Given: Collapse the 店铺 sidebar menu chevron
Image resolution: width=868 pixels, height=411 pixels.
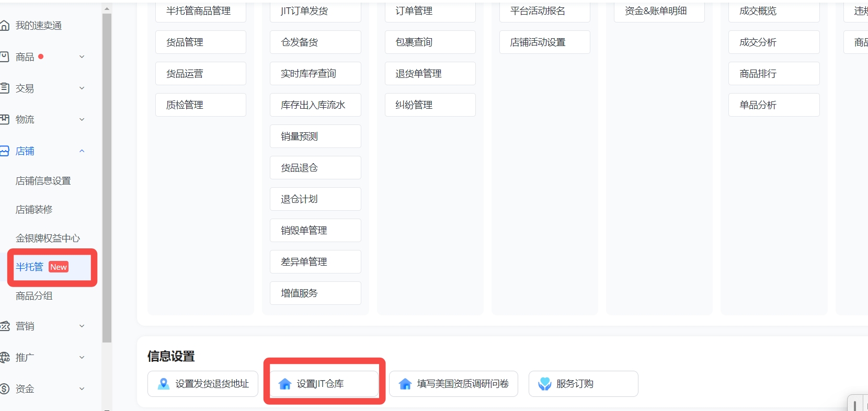Looking at the screenshot, I should [82, 151].
